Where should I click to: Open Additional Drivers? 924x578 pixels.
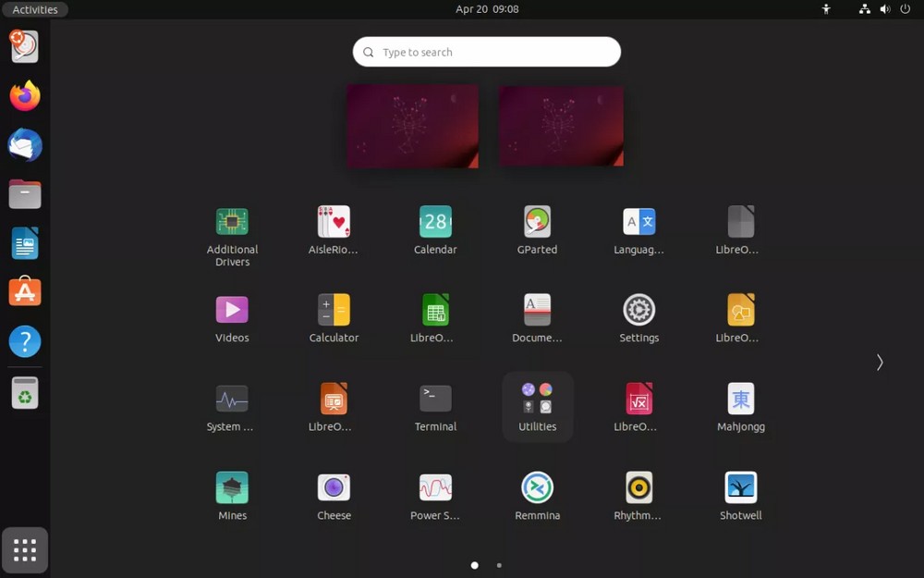click(x=232, y=223)
